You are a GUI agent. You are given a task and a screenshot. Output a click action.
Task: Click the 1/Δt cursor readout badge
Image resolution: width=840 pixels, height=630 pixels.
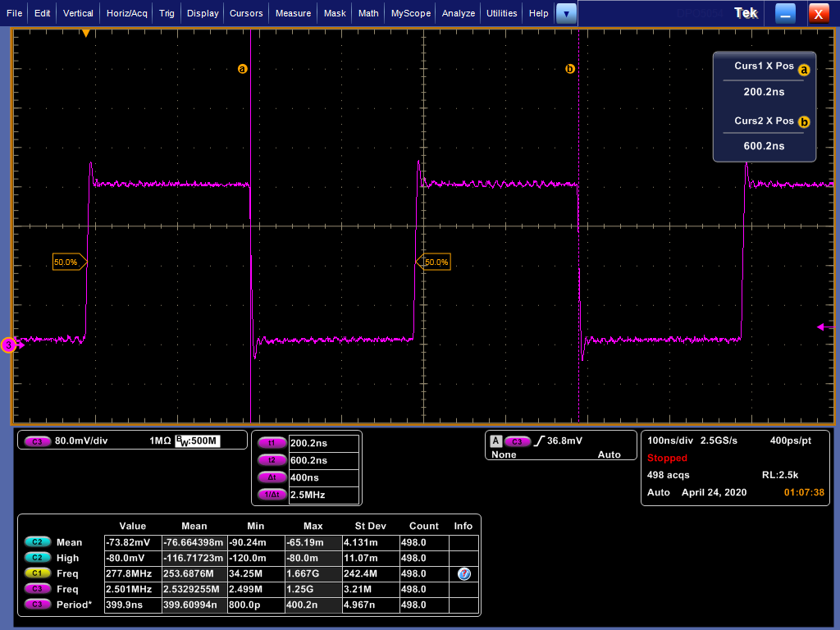pyautogui.click(x=272, y=495)
